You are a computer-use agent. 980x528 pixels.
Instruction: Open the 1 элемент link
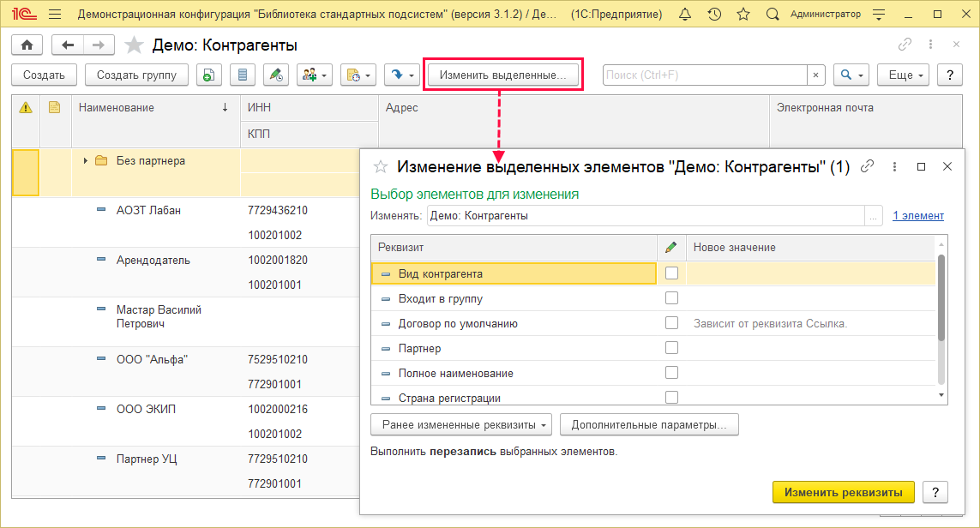click(x=917, y=216)
